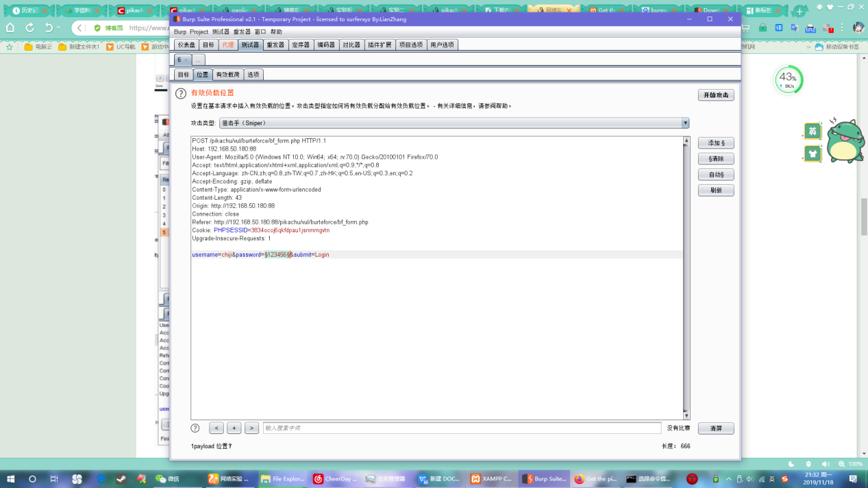Click the §清除 button

click(x=716, y=159)
